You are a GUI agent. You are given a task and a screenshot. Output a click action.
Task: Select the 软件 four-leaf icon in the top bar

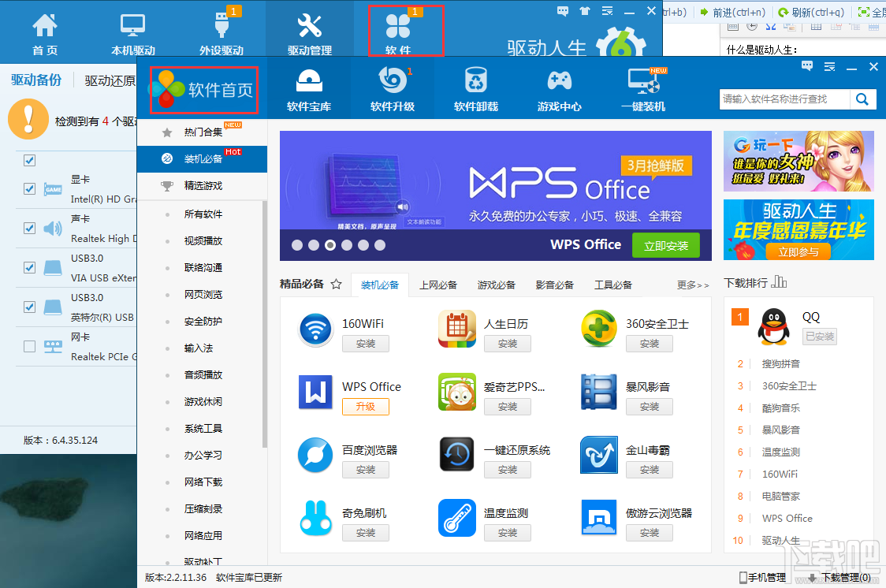[x=398, y=26]
